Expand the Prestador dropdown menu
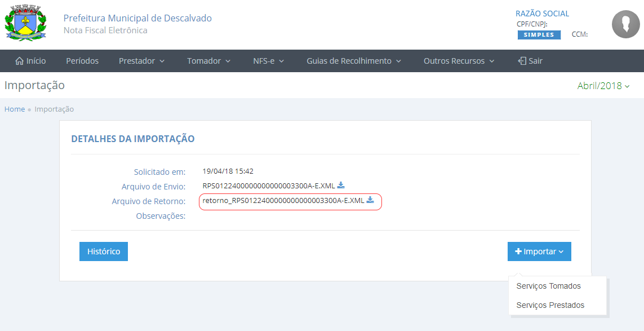Viewport: 644px width, 331px height. [x=141, y=61]
